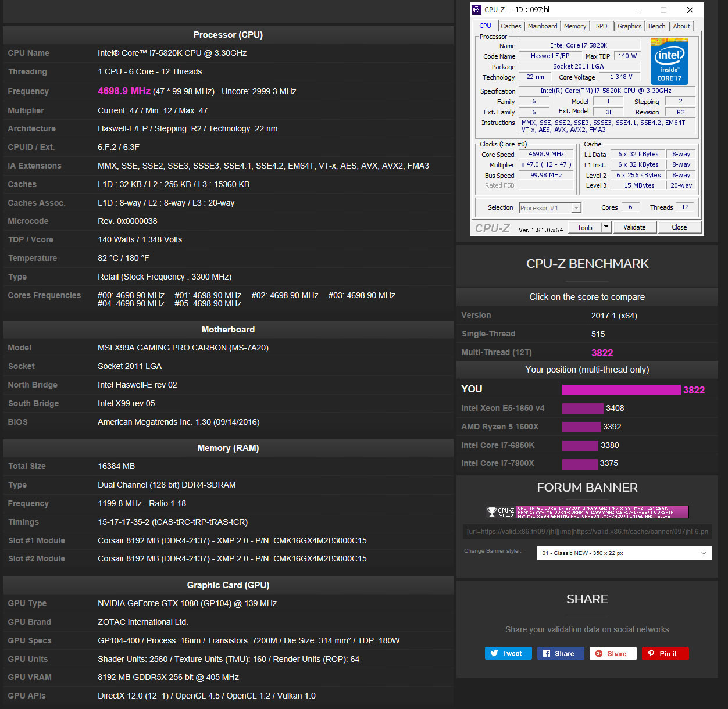The height and width of the screenshot is (709, 728).
Task: Click the MSI X99A GAMING PRO CARBON model text
Action: [183, 348]
